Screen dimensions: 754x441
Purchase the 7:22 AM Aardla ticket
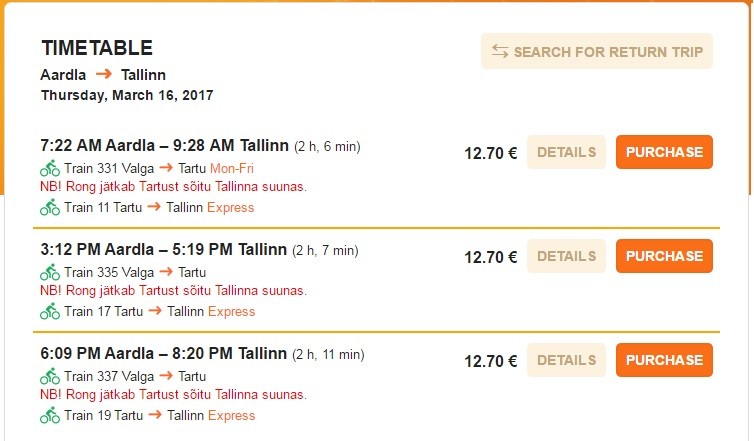[x=664, y=152]
